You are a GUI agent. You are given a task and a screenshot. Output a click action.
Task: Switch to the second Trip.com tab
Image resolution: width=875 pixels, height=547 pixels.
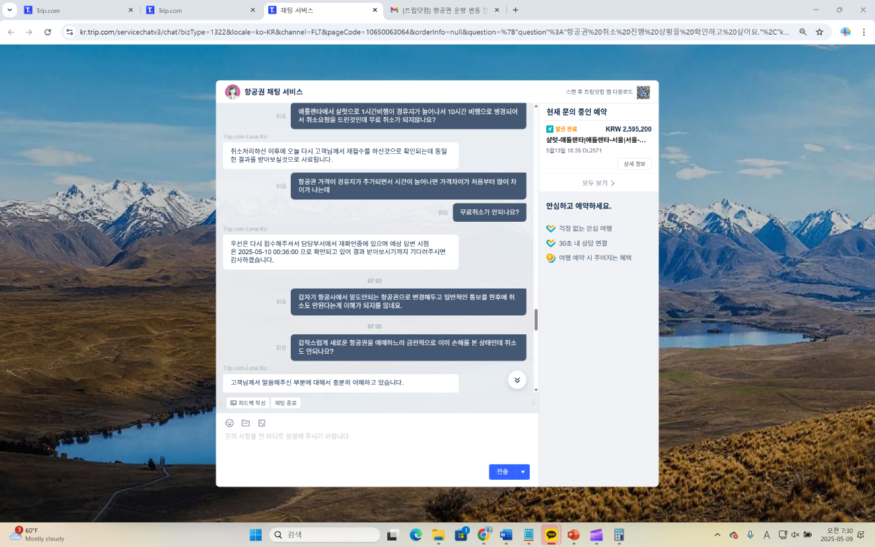click(x=199, y=10)
